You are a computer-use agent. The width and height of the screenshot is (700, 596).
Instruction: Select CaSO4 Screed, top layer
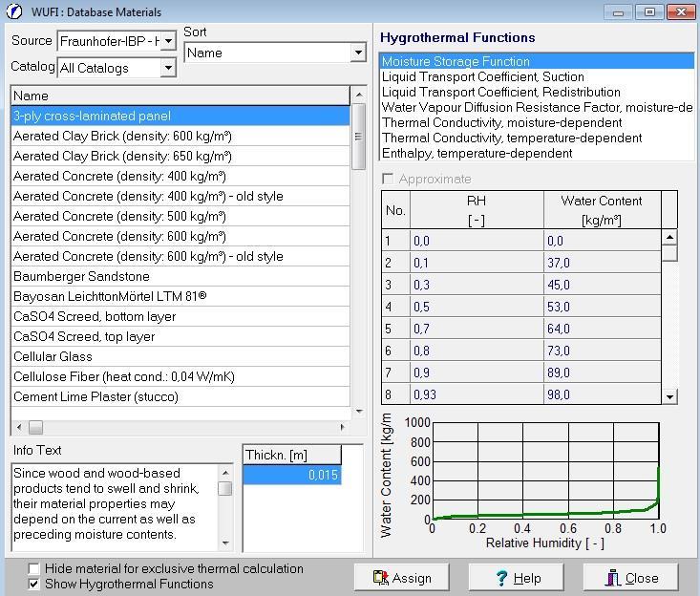[x=180, y=336]
